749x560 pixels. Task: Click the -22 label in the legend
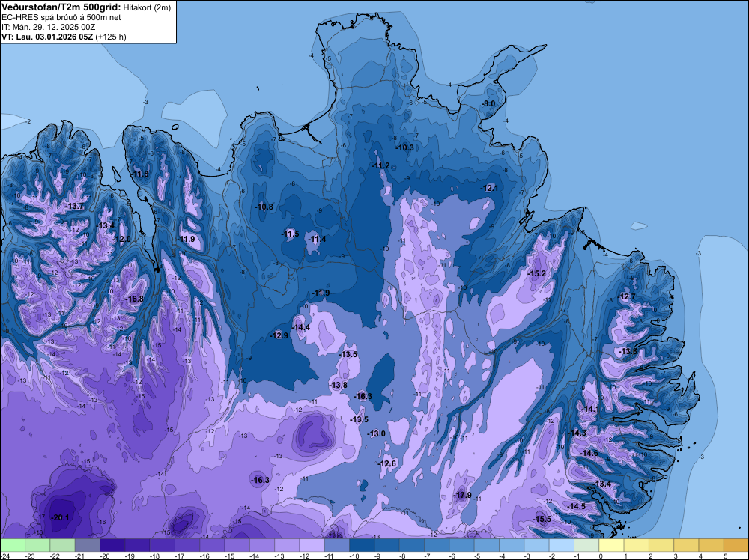tap(56, 556)
